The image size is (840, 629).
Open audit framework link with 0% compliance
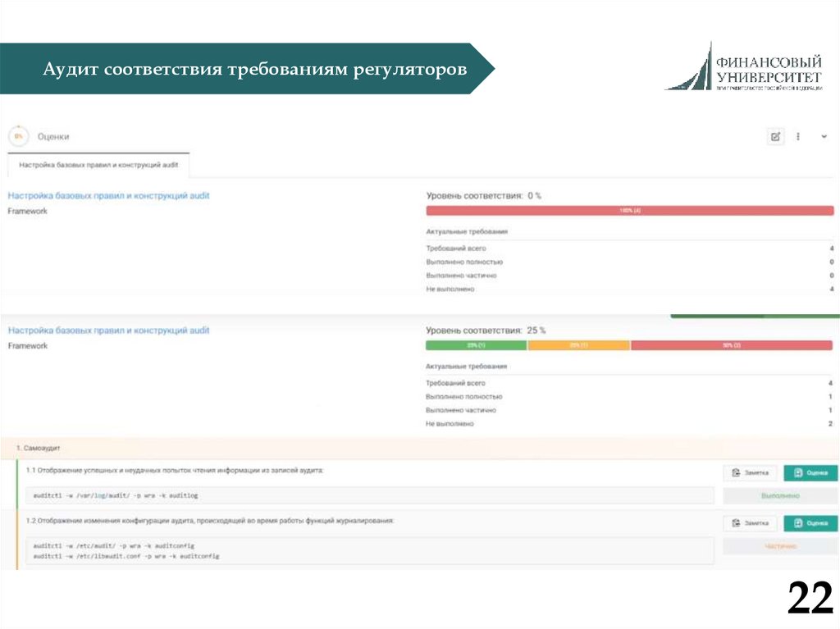click(108, 195)
